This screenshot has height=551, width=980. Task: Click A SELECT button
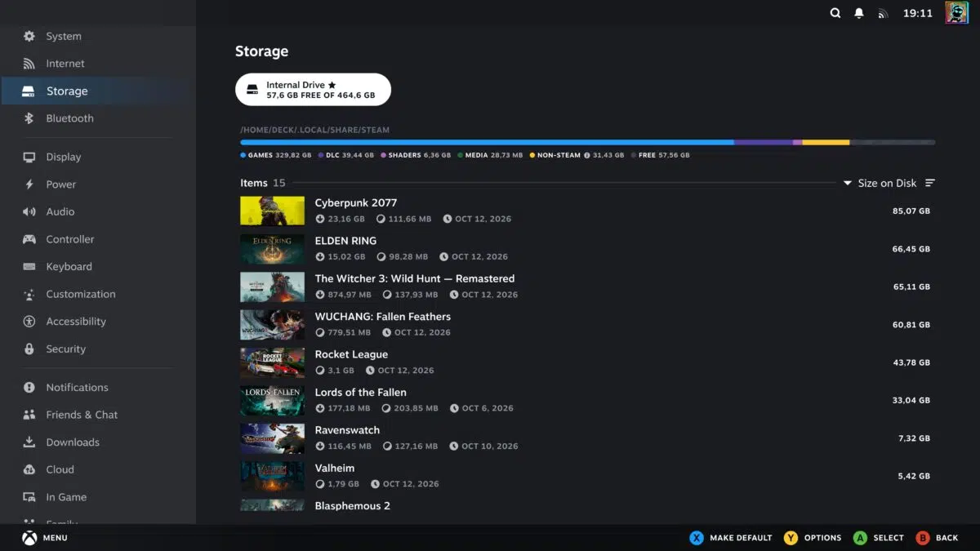[x=879, y=538]
